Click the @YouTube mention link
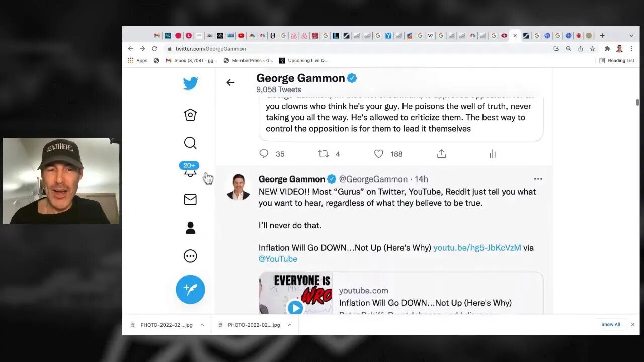644x362 pixels. pyautogui.click(x=278, y=259)
